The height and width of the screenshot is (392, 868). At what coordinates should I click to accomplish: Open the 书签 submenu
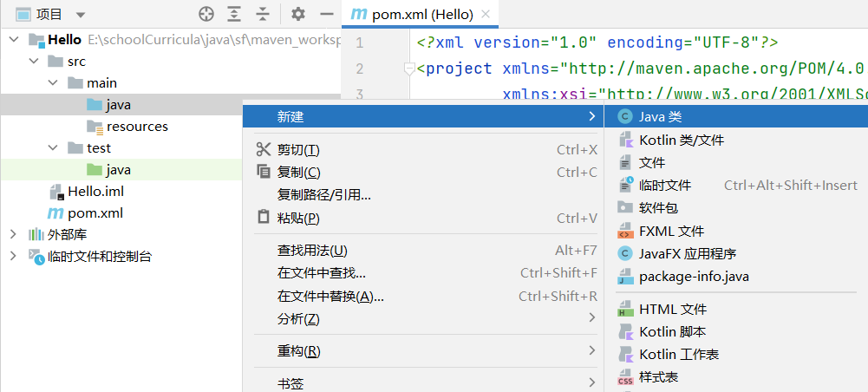coord(423,383)
